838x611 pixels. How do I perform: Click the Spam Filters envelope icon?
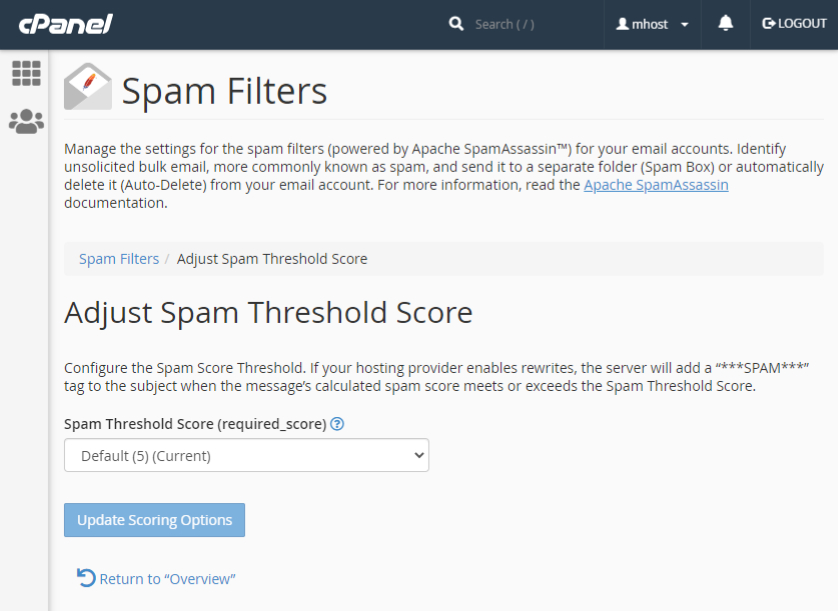[87, 87]
